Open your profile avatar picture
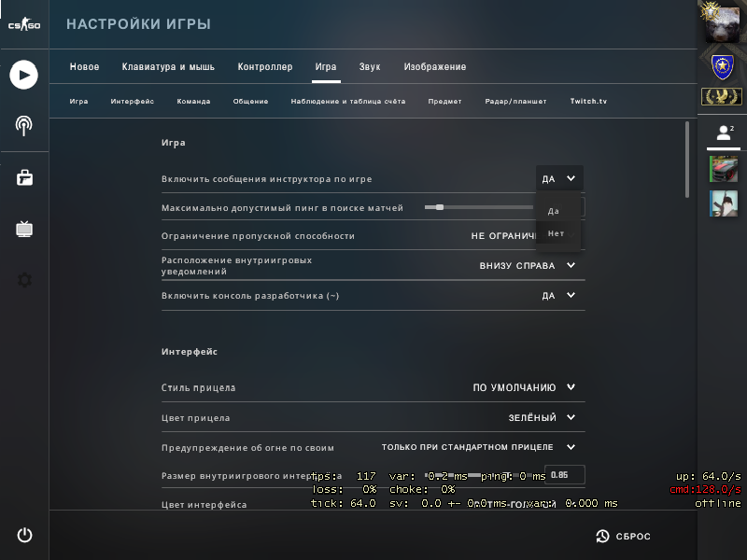Viewport: 747px width, 560px height. pos(723,23)
